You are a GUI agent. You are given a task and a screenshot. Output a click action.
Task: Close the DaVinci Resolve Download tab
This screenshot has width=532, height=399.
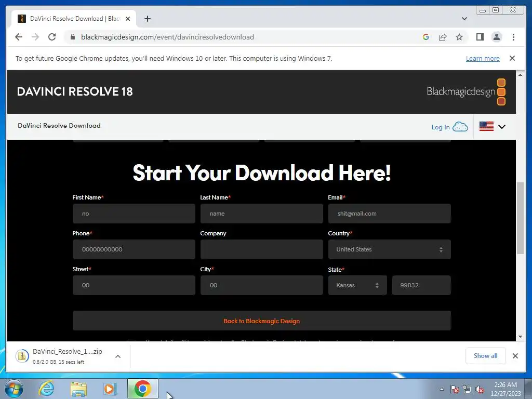(128, 19)
